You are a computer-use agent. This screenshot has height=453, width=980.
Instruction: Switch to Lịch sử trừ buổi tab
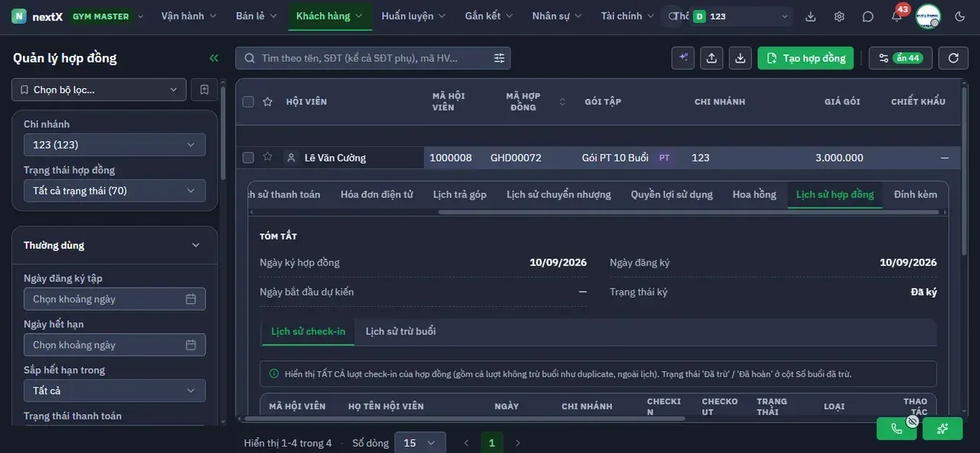pyautogui.click(x=400, y=331)
